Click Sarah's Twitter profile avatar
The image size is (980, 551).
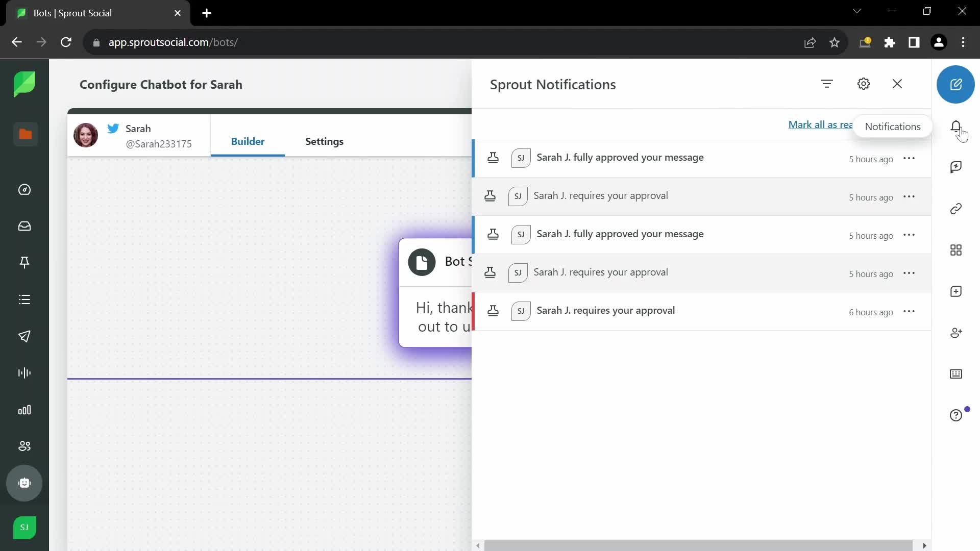pos(86,135)
